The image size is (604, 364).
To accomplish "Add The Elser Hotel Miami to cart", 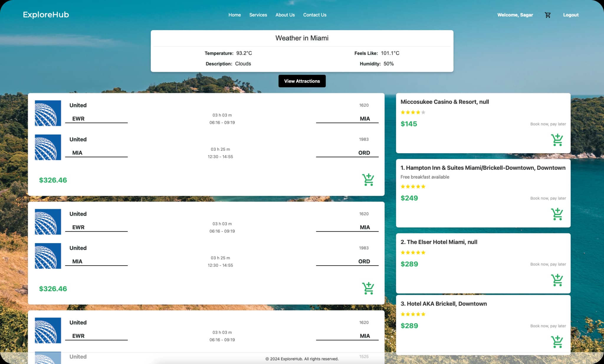I will pyautogui.click(x=557, y=280).
